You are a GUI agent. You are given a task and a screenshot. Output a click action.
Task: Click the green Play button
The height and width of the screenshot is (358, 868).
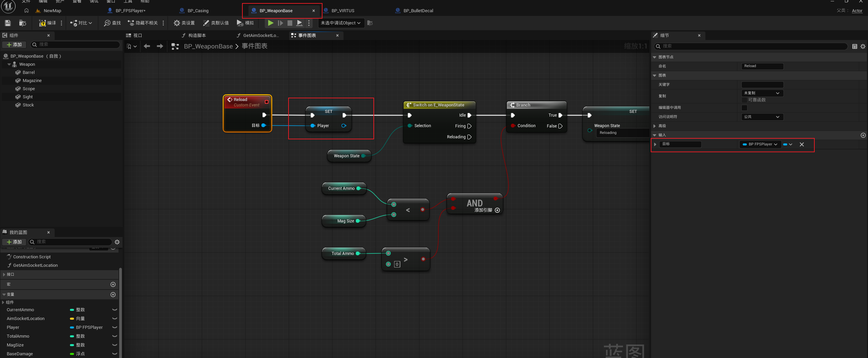[271, 23]
